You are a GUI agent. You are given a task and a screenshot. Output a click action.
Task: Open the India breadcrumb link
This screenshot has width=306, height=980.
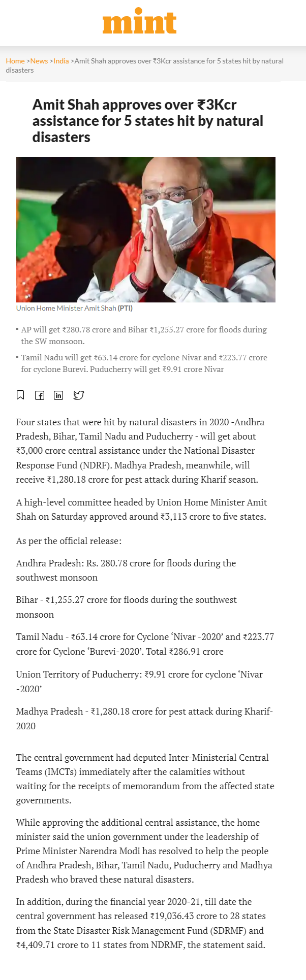pos(61,61)
